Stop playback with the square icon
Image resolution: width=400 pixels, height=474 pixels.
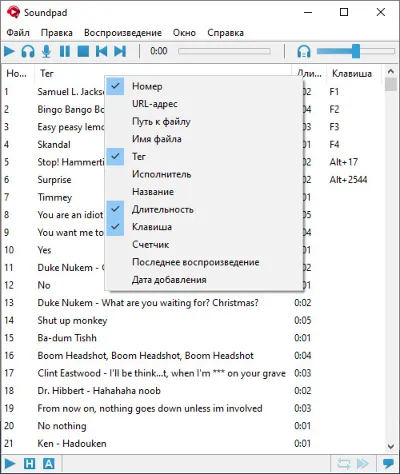click(83, 52)
